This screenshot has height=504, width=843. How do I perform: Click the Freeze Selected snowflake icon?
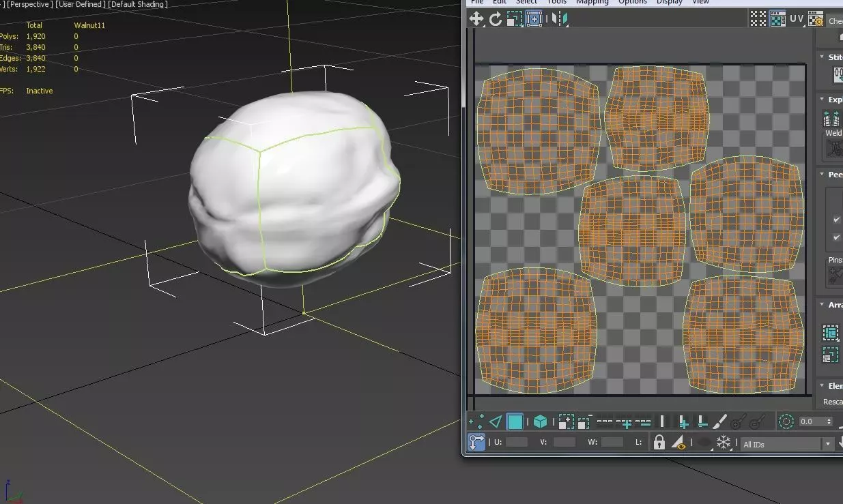click(x=723, y=443)
